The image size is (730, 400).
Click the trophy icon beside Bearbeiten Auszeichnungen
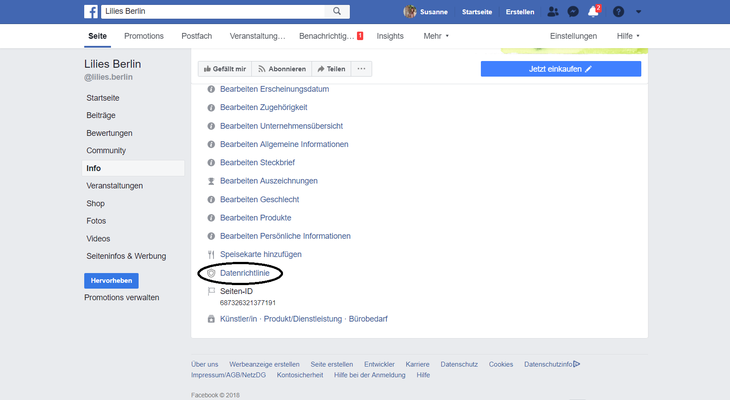(211, 181)
